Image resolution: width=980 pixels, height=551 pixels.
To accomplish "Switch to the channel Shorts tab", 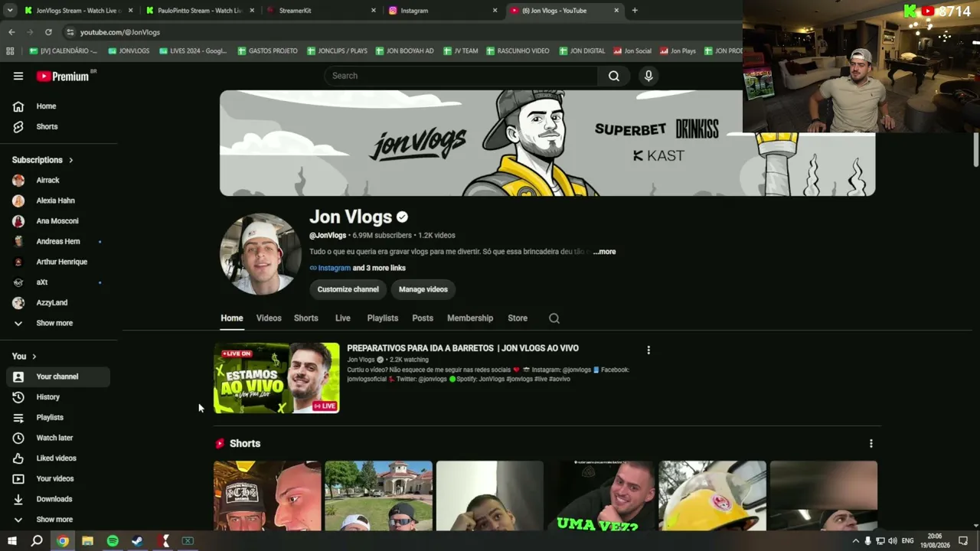I will (305, 318).
